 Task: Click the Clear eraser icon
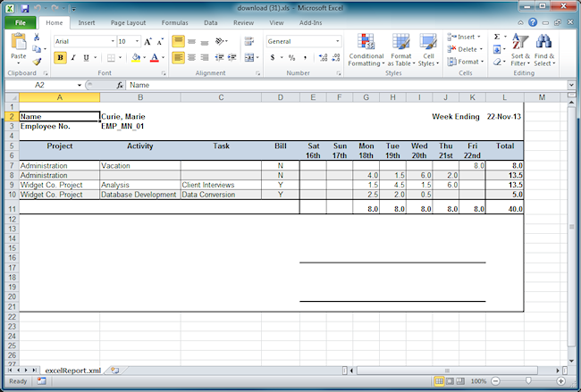(x=497, y=62)
